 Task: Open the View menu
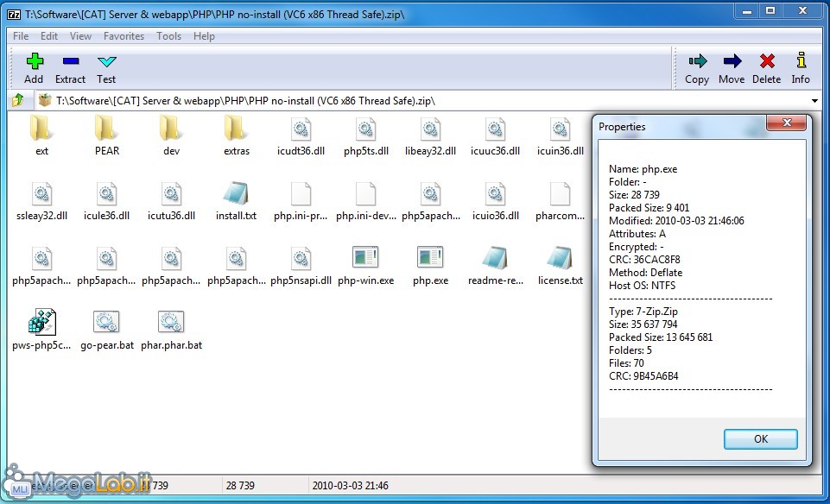click(80, 36)
